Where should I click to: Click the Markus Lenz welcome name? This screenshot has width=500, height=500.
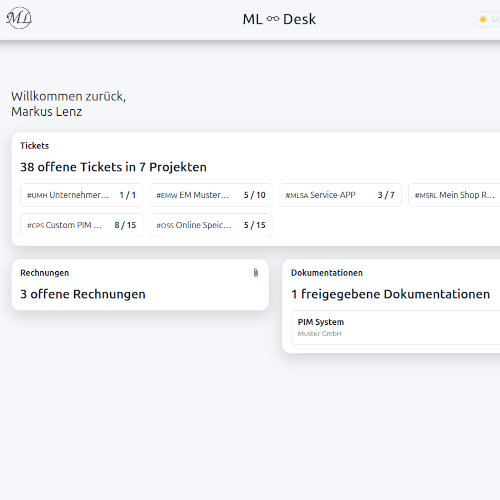coord(47,112)
